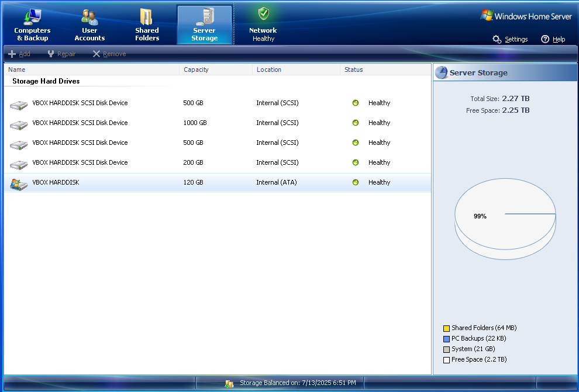579x392 pixels.
Task: Click the drive icon of the 1000 GB disk
Action: (19, 125)
